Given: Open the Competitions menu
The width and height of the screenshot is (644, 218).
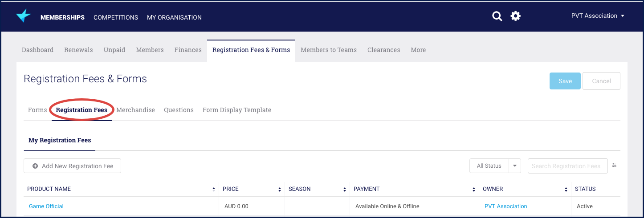Looking at the screenshot, I should [x=116, y=17].
